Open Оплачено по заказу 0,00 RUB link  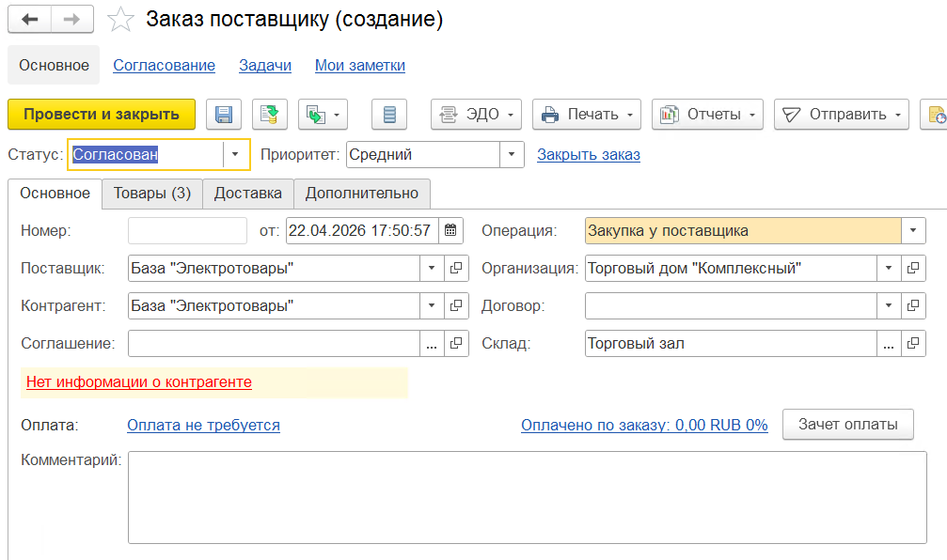(644, 425)
